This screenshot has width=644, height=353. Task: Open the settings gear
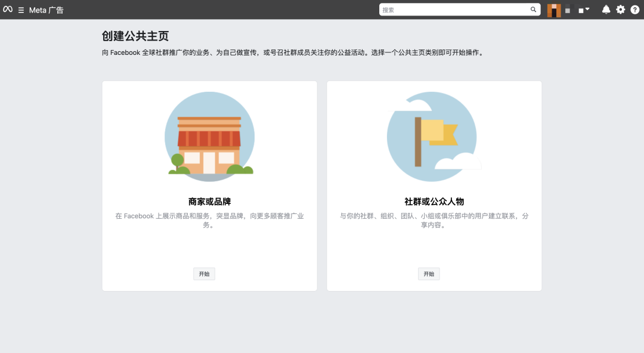point(620,10)
